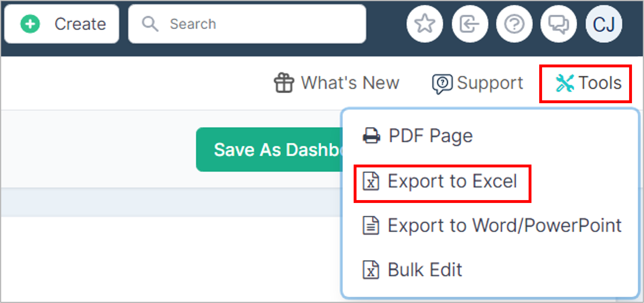644x303 pixels.
Task: Open the What's New link
Action: 336,83
